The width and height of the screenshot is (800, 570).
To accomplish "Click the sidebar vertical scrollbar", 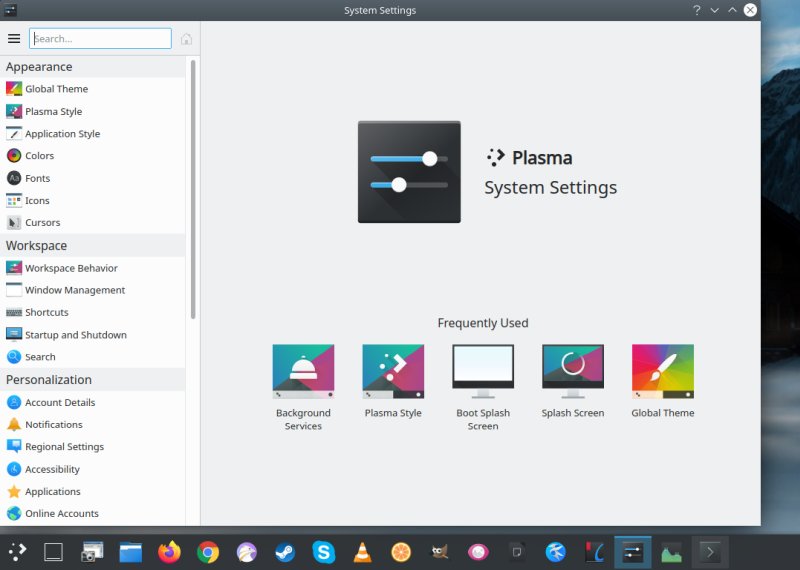I will point(193,190).
